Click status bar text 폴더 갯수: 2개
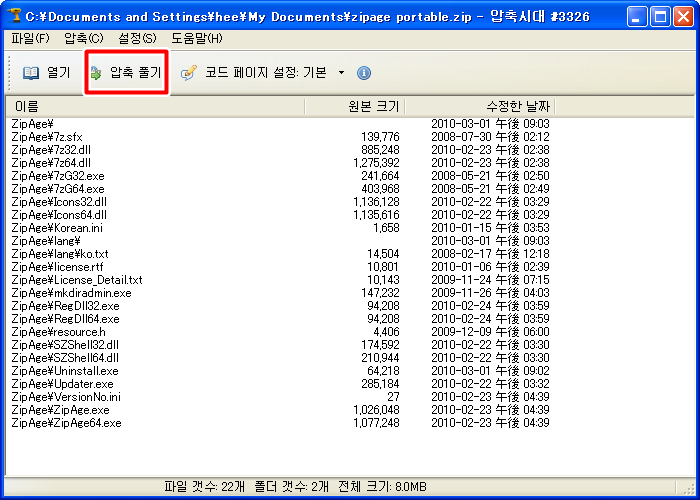Viewport: 700px width, 500px height. pyautogui.click(x=291, y=486)
